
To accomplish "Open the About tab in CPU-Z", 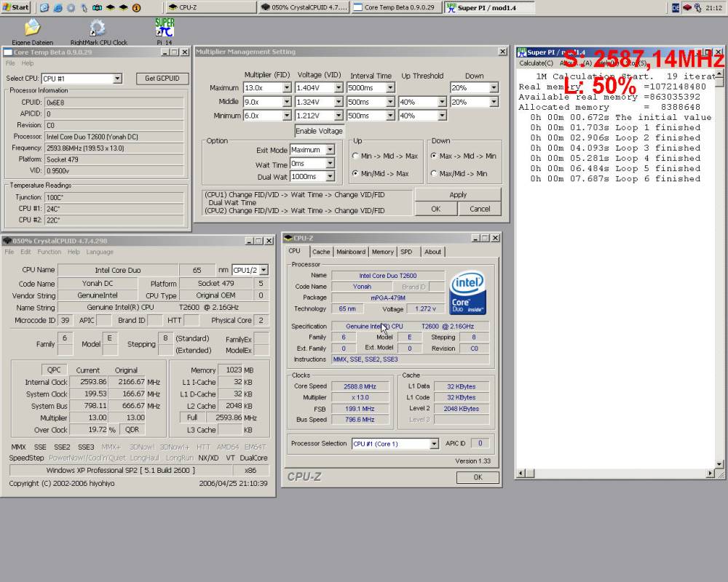I will pyautogui.click(x=432, y=252).
